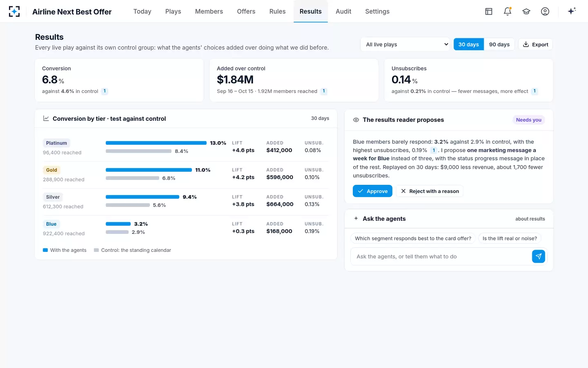Click Silver test bar 9.4%
The width and height of the screenshot is (588, 368).
click(x=143, y=197)
